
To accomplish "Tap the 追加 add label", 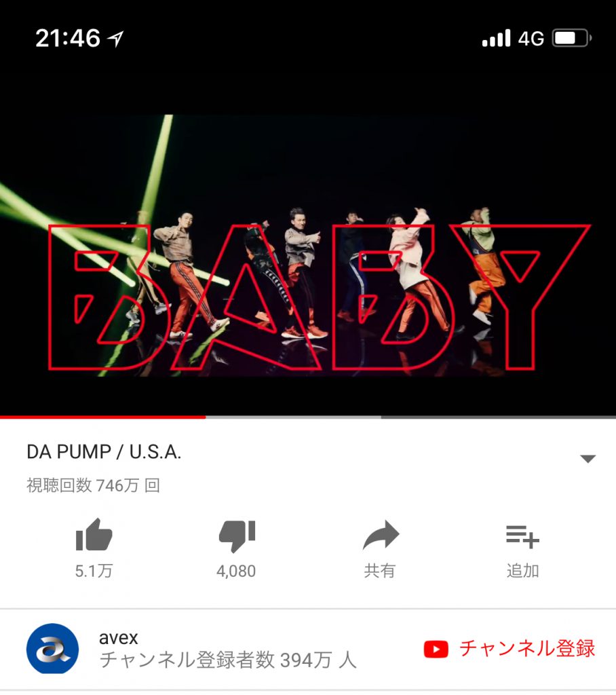I will coord(522,571).
